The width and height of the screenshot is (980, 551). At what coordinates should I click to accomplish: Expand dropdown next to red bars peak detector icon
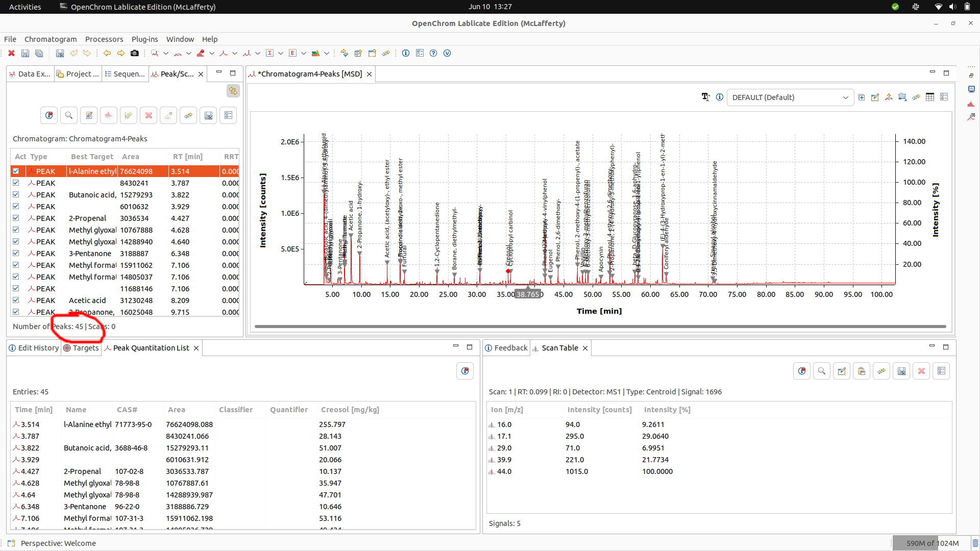point(212,53)
